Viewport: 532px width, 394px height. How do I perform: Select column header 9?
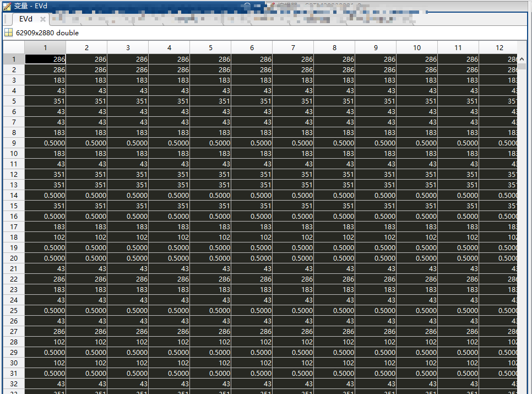point(376,47)
